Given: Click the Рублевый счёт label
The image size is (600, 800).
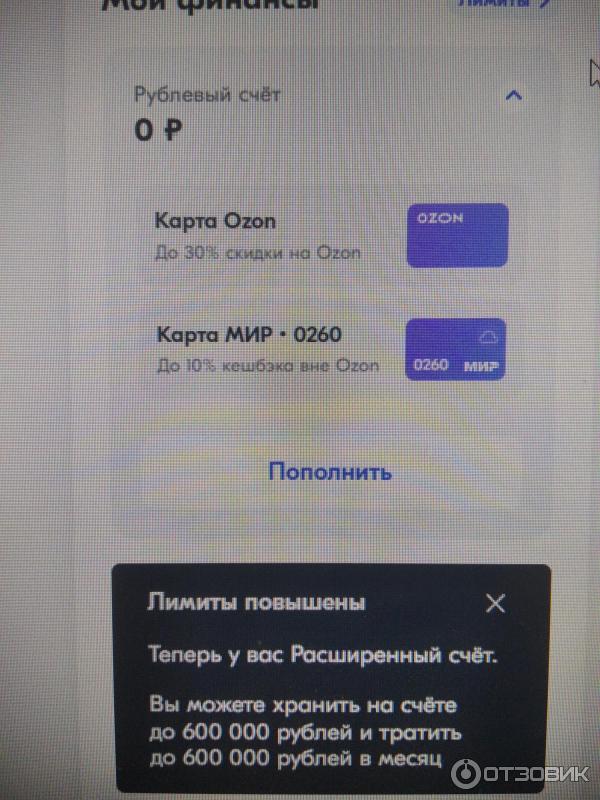Looking at the screenshot, I should 207,94.
